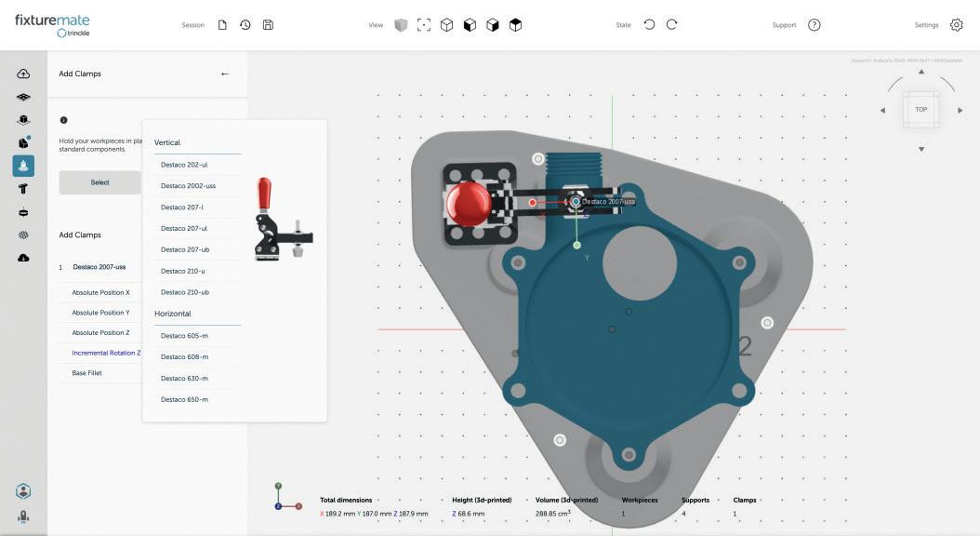Select the shaded solid cube view icon

pyautogui.click(x=401, y=25)
